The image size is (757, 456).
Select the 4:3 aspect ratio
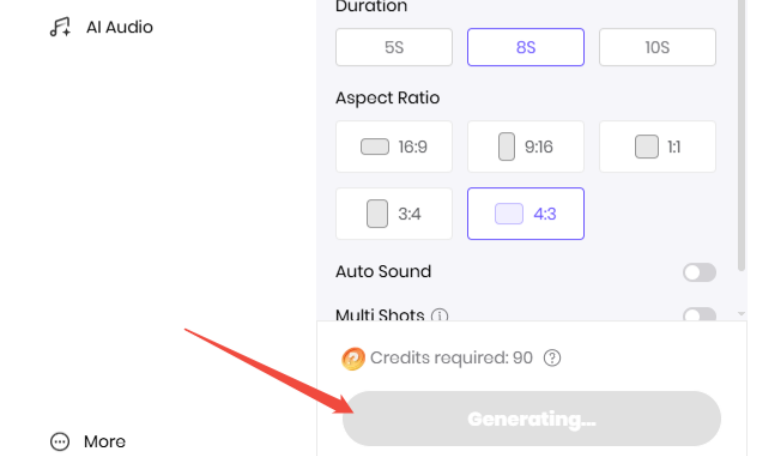click(525, 214)
